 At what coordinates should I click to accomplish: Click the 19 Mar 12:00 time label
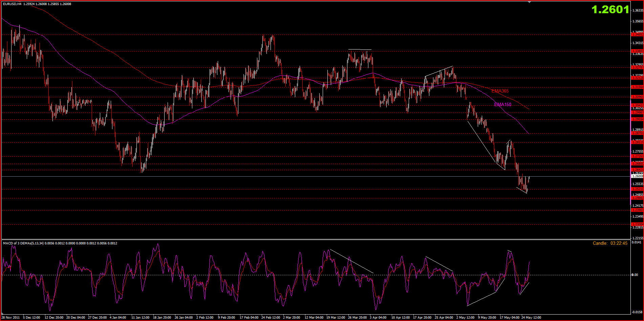(336, 318)
